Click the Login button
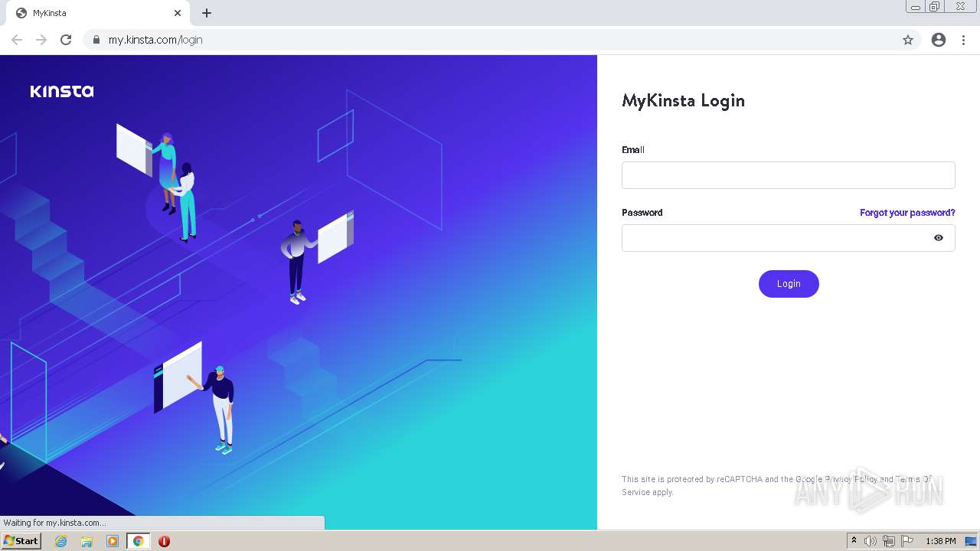 tap(789, 284)
